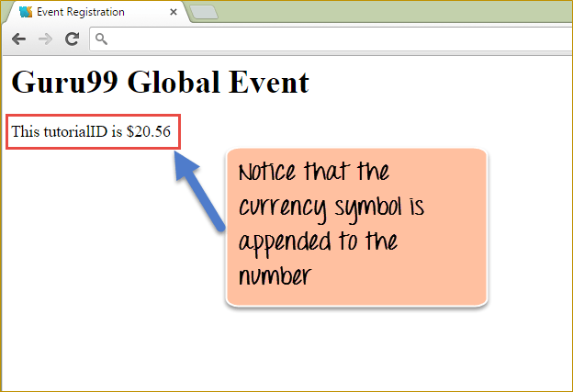Viewport: 573px width, 392px height.
Task: Click the 'Notice that the' callout line
Action: (x=313, y=173)
